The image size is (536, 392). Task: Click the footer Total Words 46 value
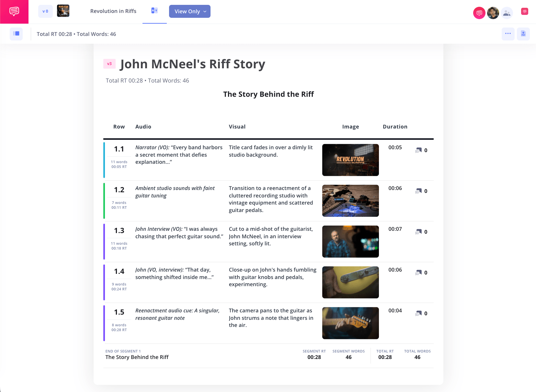pos(417,357)
